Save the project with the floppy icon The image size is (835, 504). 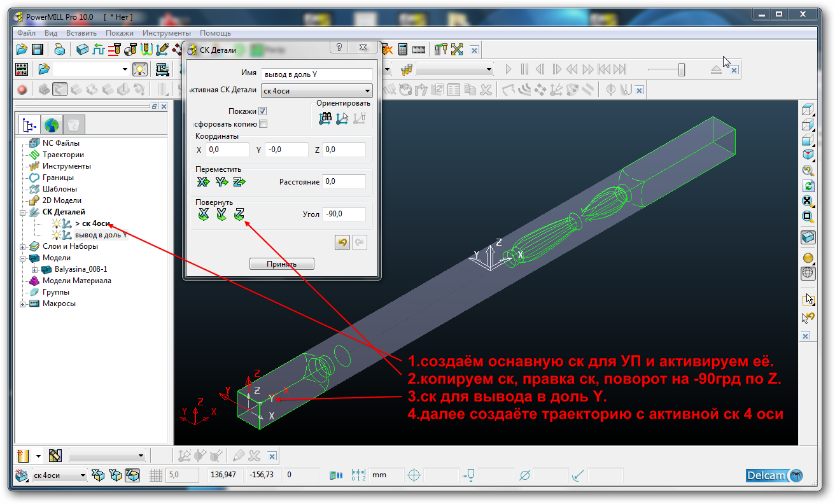click(x=38, y=49)
